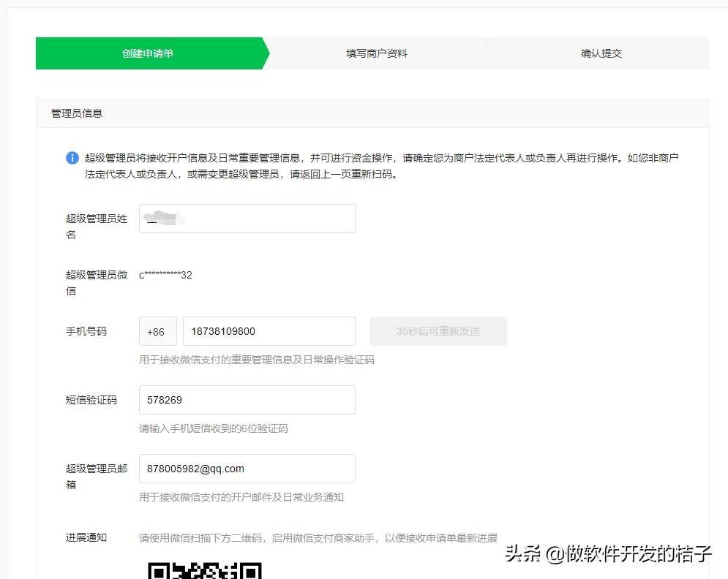Go to the 确认提交 step
Image resolution: width=728 pixels, height=579 pixels.
pos(601,53)
